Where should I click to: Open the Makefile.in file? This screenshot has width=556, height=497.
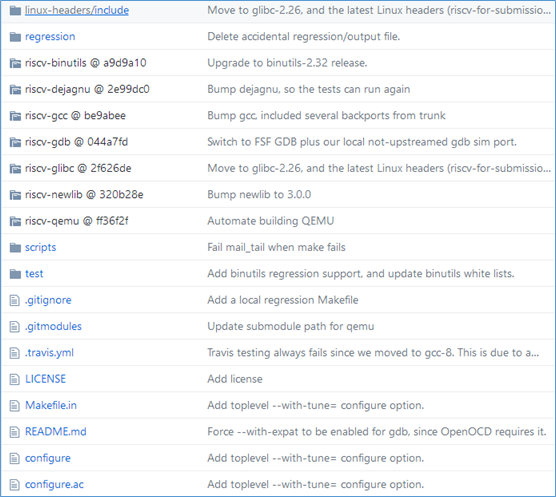pyautogui.click(x=51, y=405)
